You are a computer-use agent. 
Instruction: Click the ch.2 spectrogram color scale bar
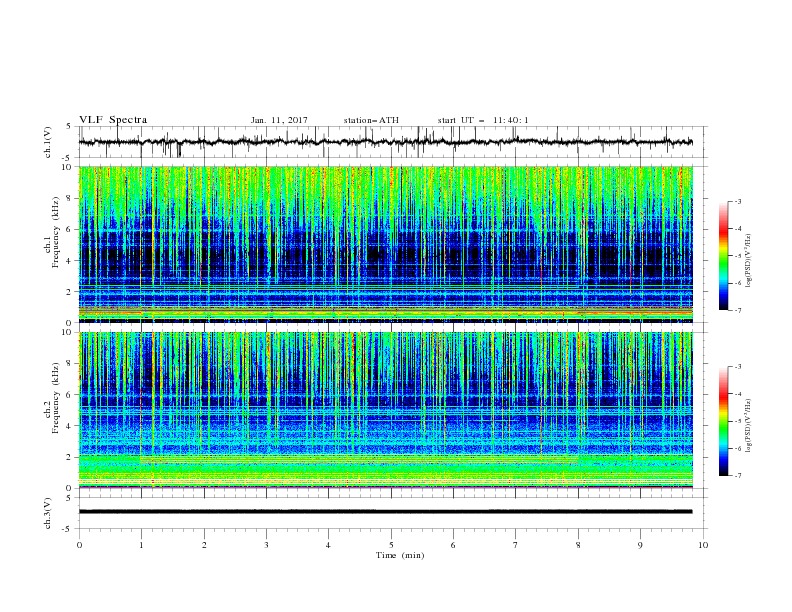[x=723, y=421]
